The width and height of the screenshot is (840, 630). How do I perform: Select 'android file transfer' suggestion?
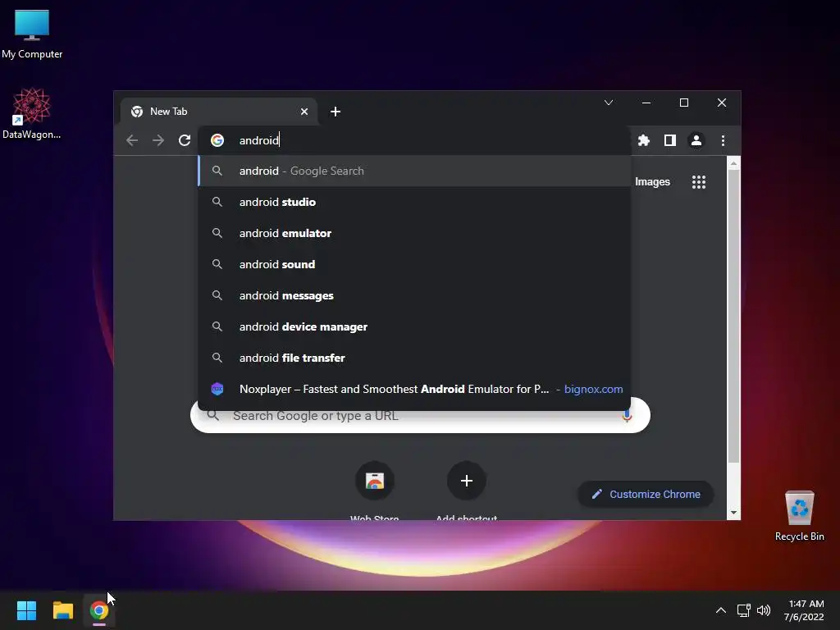pos(414,358)
